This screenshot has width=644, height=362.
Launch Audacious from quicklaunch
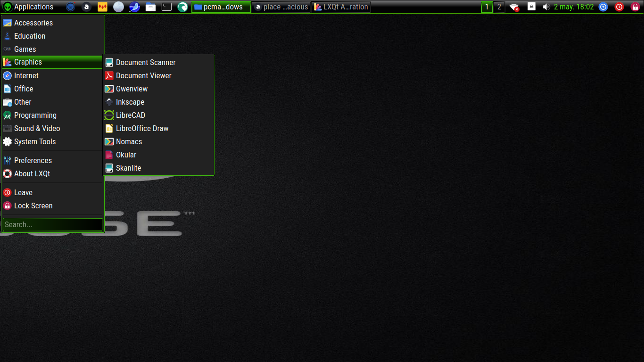pyautogui.click(x=86, y=7)
